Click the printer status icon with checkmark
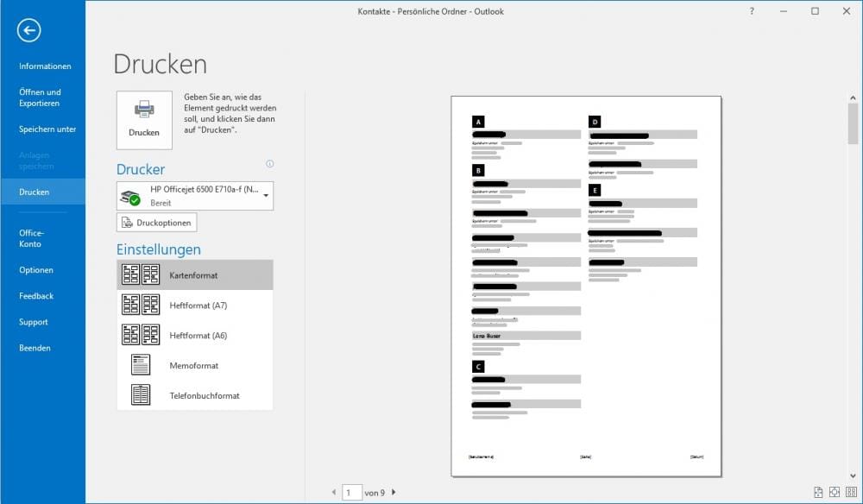Image resolution: width=863 pixels, height=504 pixels. tap(130, 197)
